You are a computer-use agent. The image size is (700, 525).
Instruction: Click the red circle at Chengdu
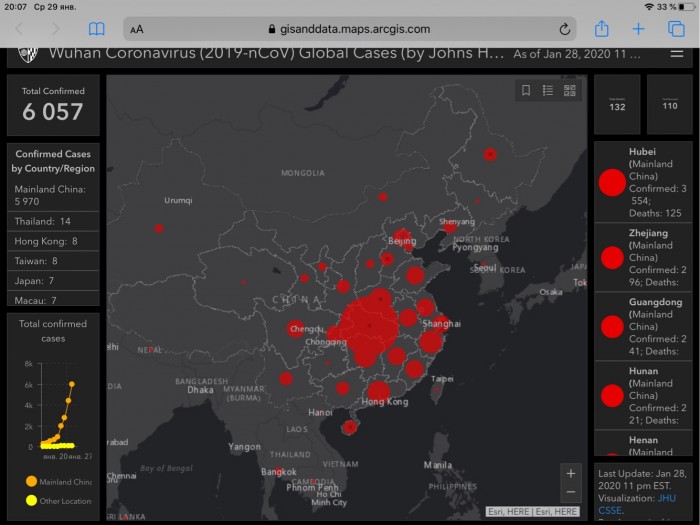tap(295, 329)
